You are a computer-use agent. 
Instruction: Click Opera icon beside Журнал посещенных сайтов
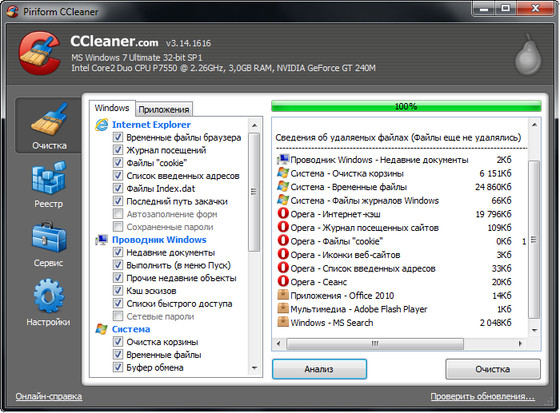[283, 227]
